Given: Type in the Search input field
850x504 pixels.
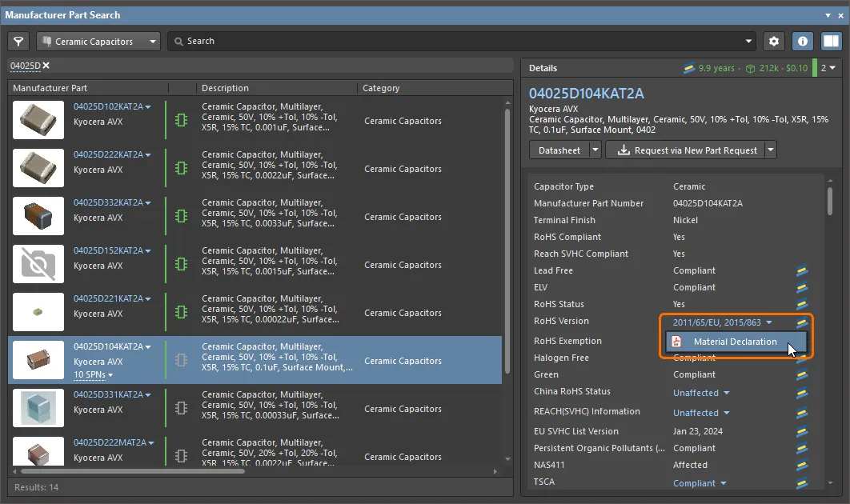Looking at the screenshot, I should pos(464,42).
